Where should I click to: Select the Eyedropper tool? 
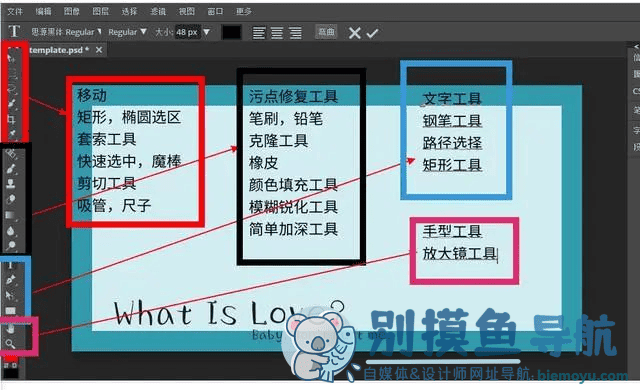point(12,133)
